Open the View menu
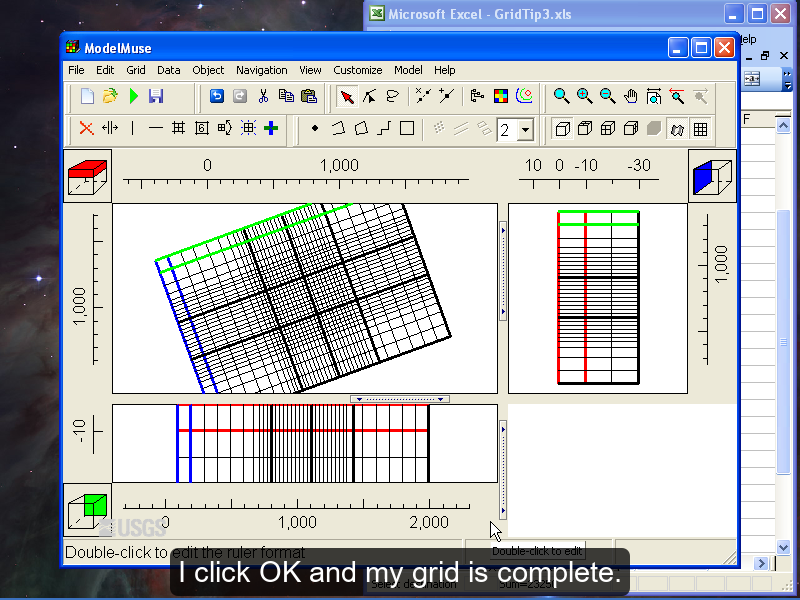 point(310,70)
